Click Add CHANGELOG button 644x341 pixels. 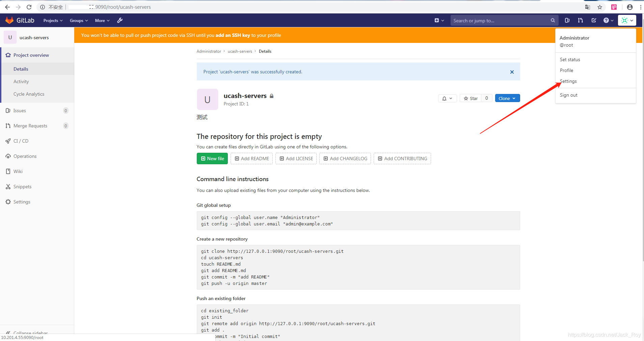coord(345,159)
